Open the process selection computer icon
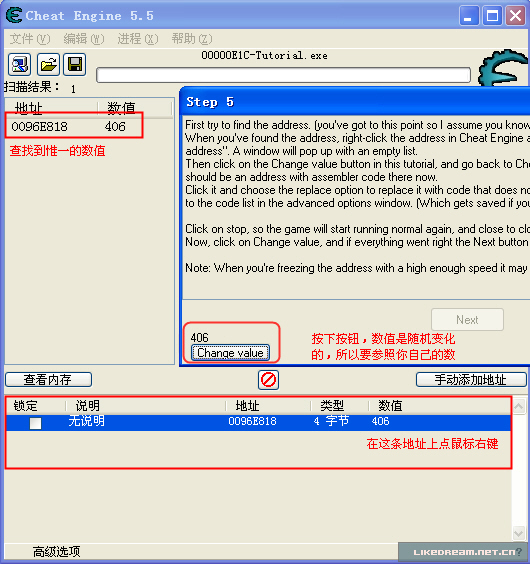The image size is (530, 564). coord(19,65)
